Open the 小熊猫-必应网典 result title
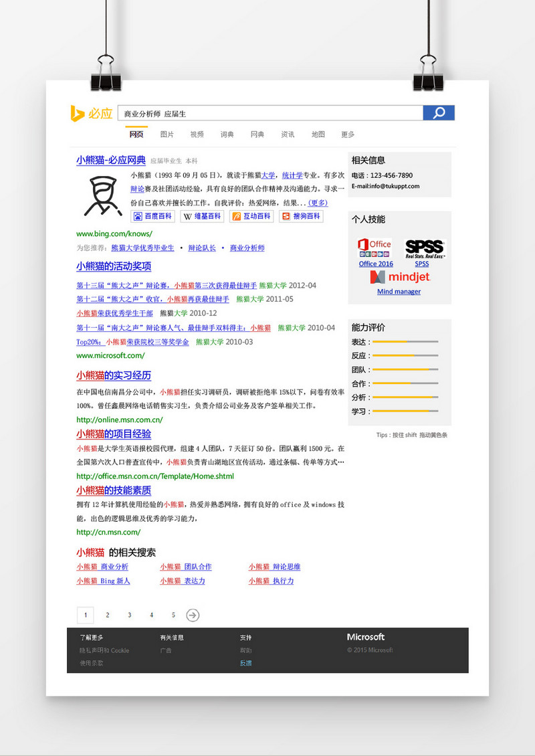The height and width of the screenshot is (756, 535). pos(111,161)
